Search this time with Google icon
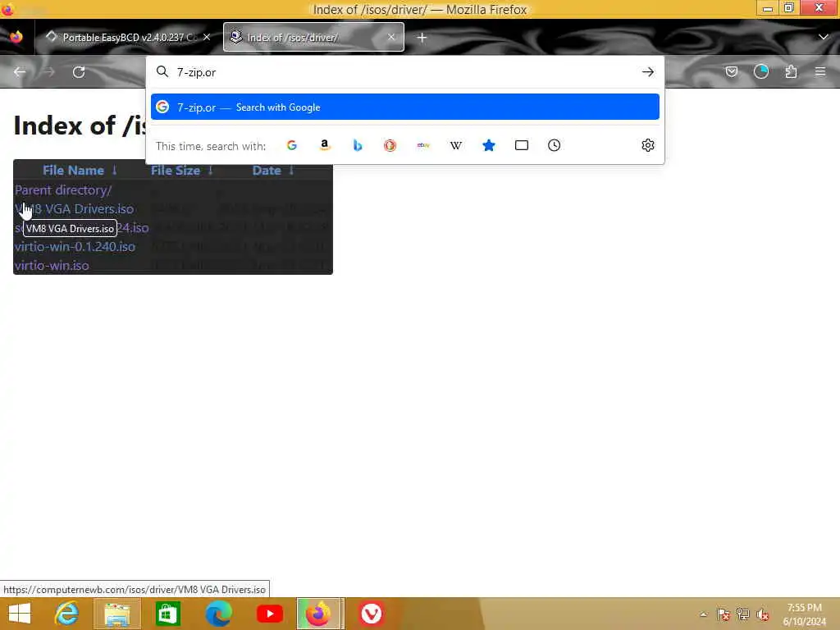Viewport: 840px width, 630px height. pyautogui.click(x=291, y=145)
